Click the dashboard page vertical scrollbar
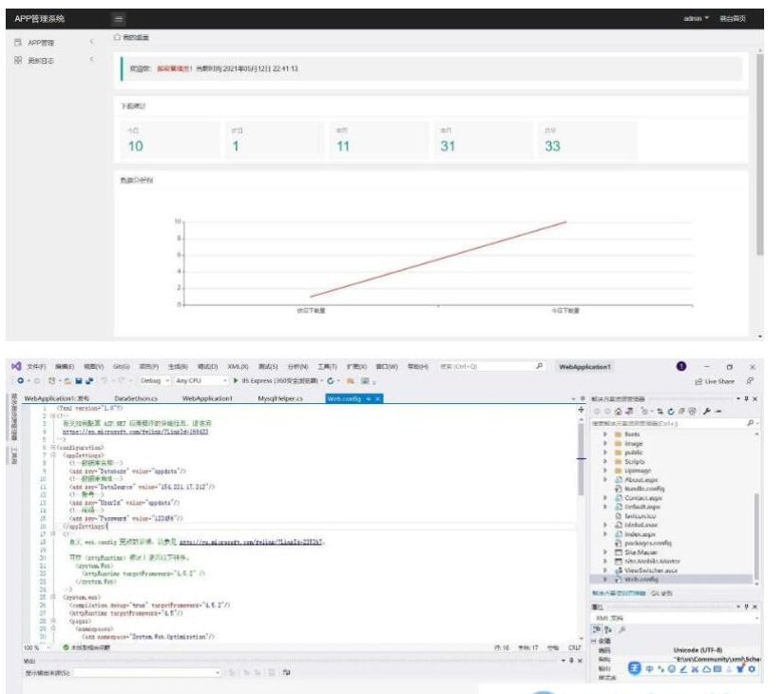 pos(759,152)
